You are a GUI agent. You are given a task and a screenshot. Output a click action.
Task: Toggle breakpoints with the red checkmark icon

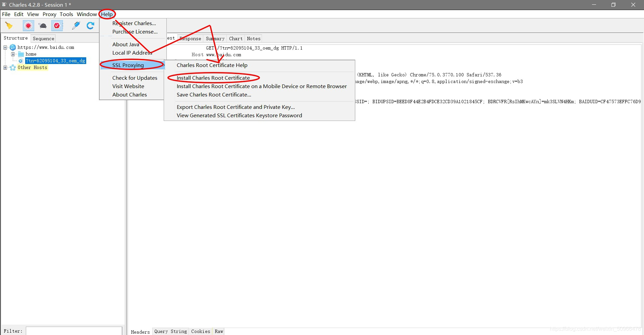[x=57, y=25]
